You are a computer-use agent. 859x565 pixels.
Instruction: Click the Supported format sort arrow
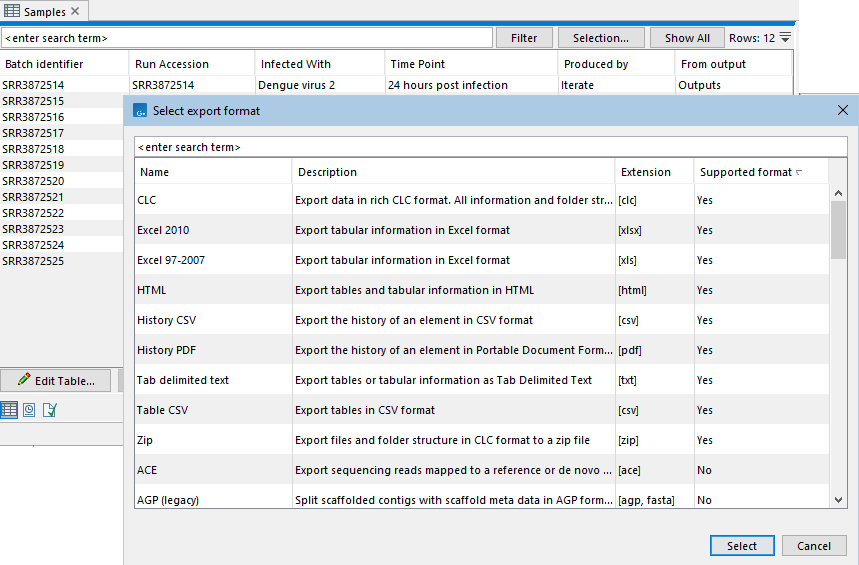pyautogui.click(x=799, y=172)
